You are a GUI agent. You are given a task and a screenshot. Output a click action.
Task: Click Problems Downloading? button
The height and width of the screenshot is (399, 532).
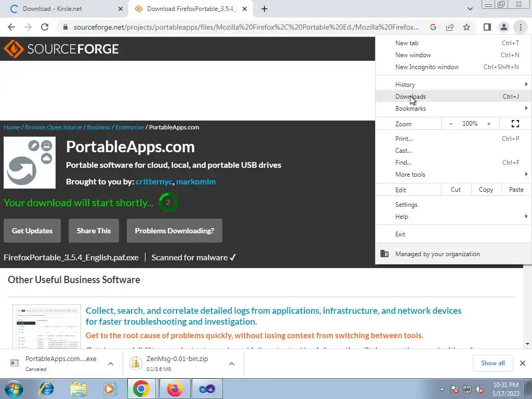(175, 231)
